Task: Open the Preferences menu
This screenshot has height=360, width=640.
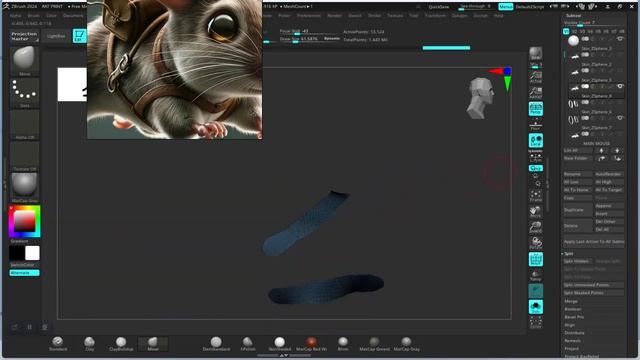Action: (x=309, y=16)
